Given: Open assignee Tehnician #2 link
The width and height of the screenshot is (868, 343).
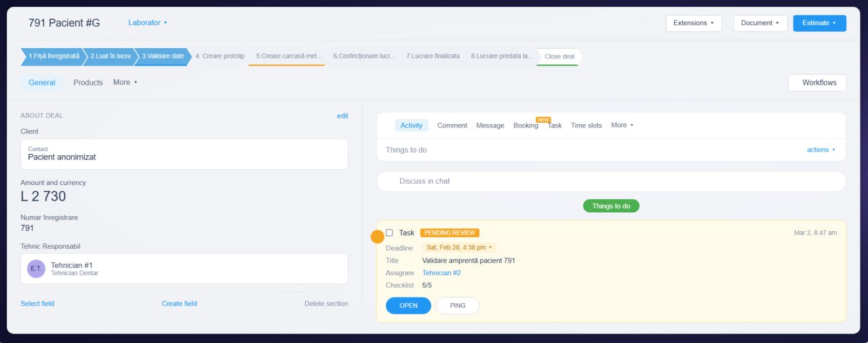Looking at the screenshot, I should pos(441,273).
